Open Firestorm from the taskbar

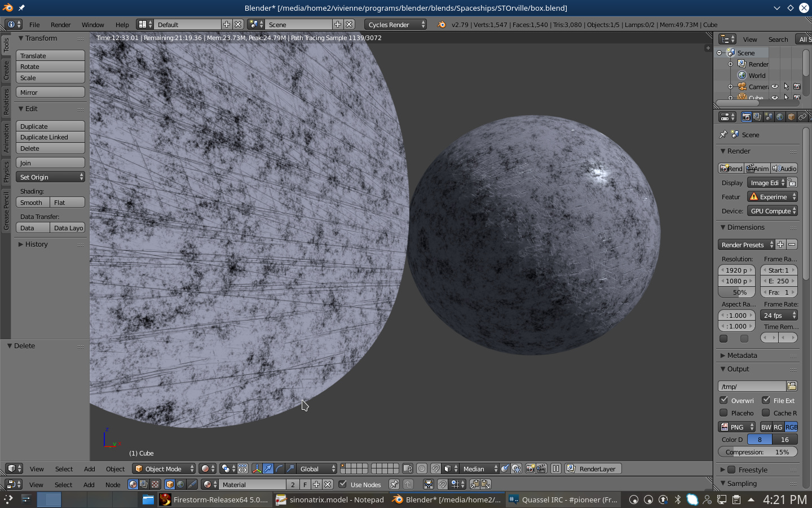click(x=214, y=500)
